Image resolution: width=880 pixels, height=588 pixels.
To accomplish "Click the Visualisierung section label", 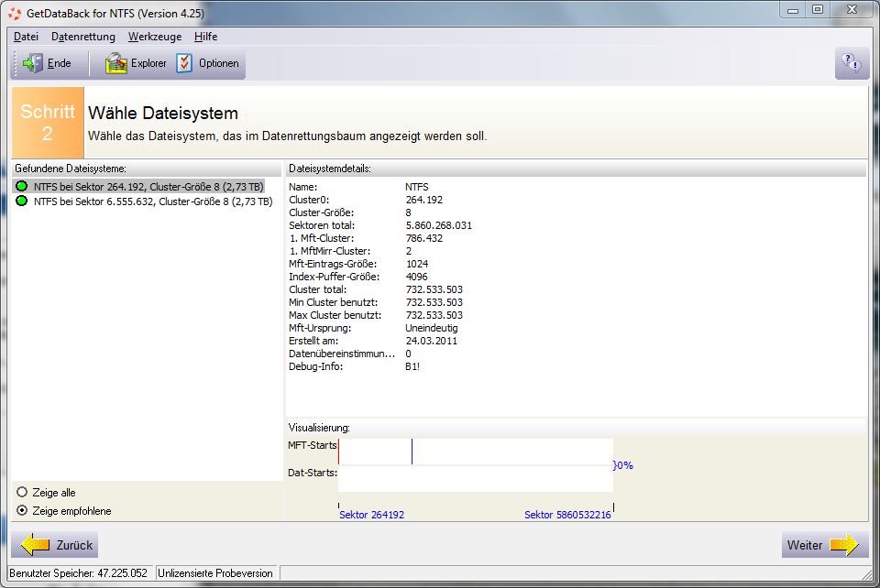I will pyautogui.click(x=319, y=428).
